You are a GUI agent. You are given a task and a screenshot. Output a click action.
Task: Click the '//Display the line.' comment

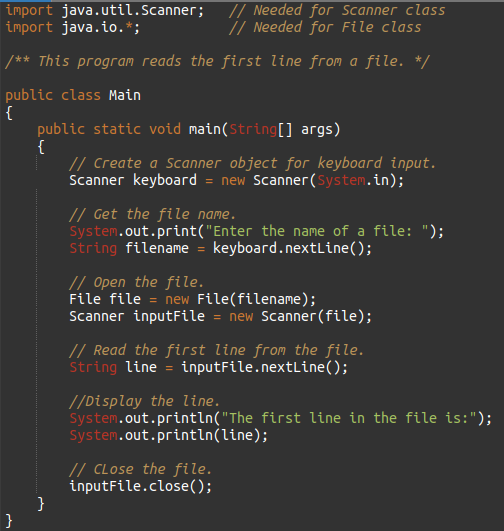point(144,401)
